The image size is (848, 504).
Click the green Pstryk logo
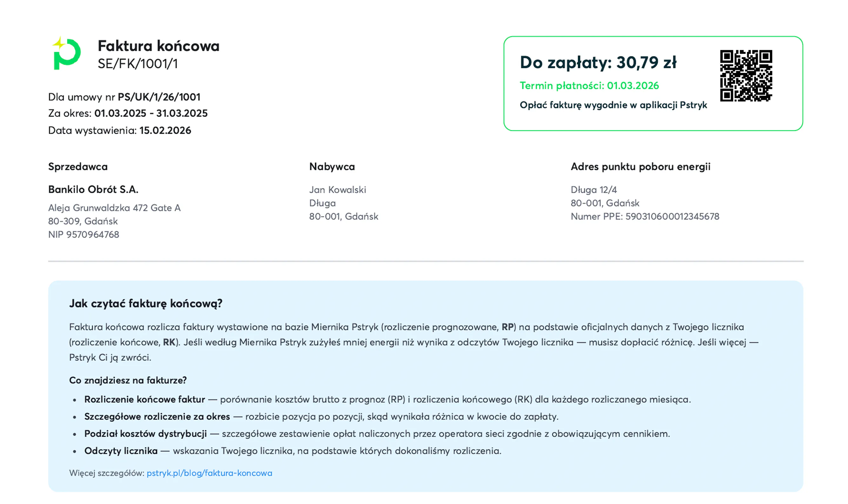coord(67,54)
